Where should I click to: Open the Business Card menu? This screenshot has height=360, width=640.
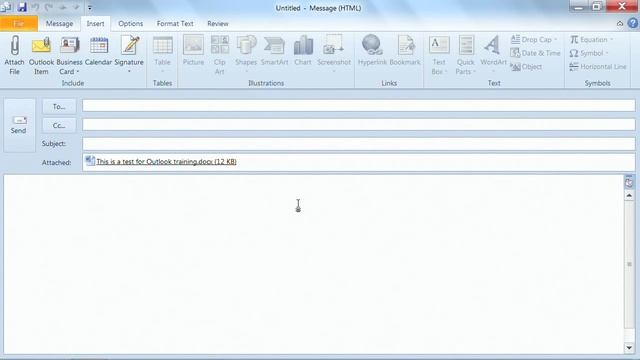69,55
